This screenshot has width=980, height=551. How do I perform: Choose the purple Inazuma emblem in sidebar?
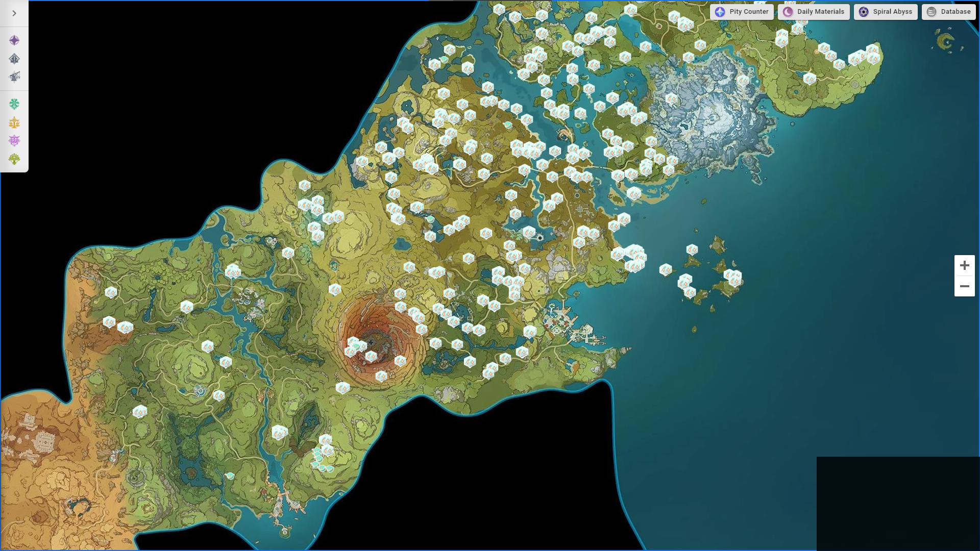tap(14, 140)
